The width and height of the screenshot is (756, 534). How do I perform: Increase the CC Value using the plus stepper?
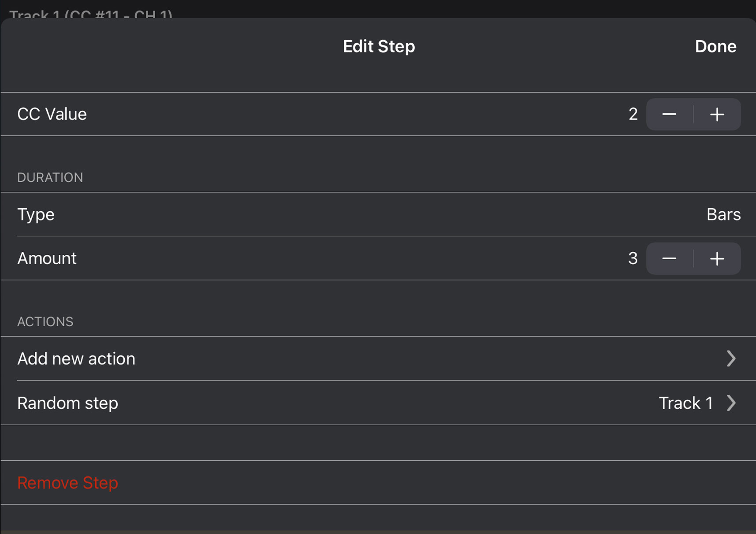click(717, 114)
